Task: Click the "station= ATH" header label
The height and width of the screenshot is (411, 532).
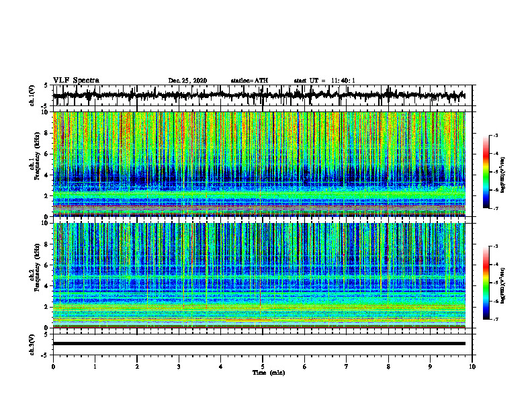Action: pyautogui.click(x=249, y=81)
